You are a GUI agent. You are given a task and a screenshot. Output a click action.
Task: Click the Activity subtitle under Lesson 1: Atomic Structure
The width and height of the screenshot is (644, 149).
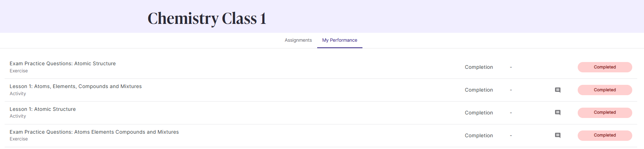point(18,116)
